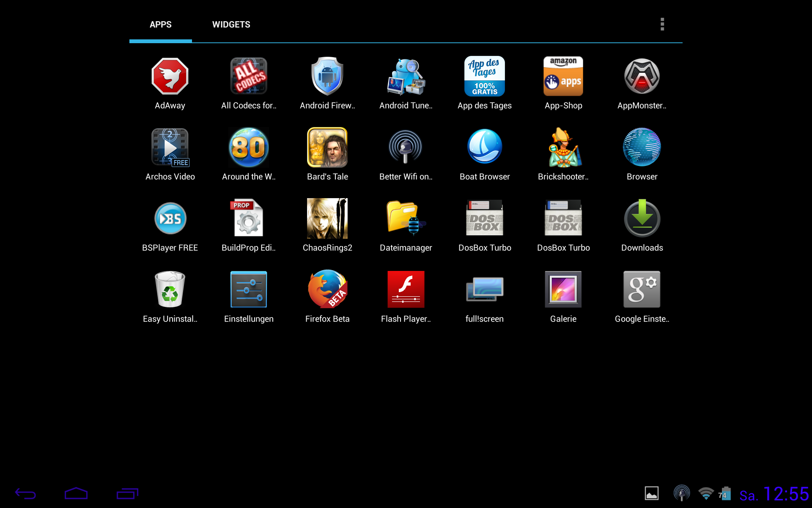Open Einstellungen settings app
812x508 pixels.
click(x=249, y=289)
